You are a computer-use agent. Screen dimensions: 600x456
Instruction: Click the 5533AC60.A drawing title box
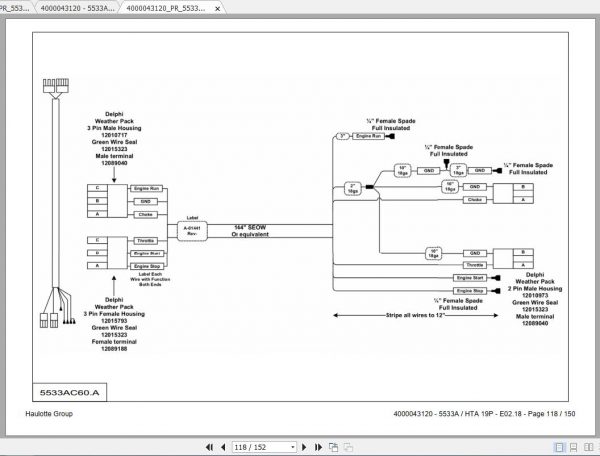[69, 392]
